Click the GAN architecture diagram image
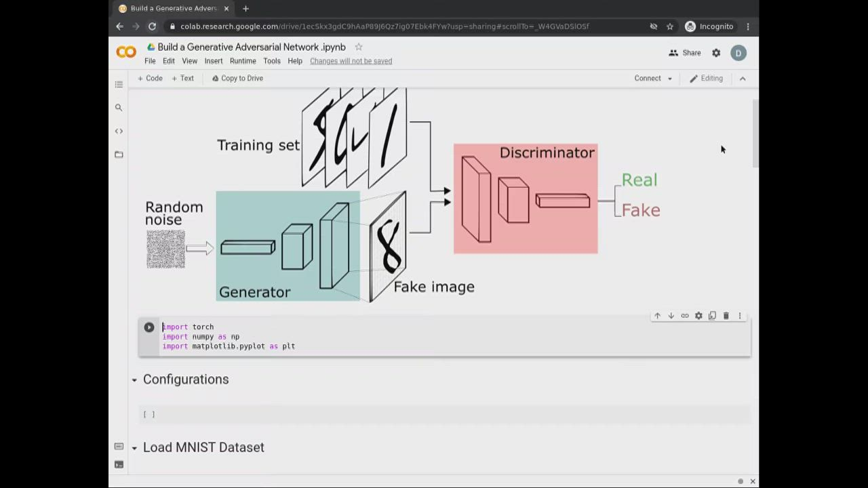 point(403,195)
